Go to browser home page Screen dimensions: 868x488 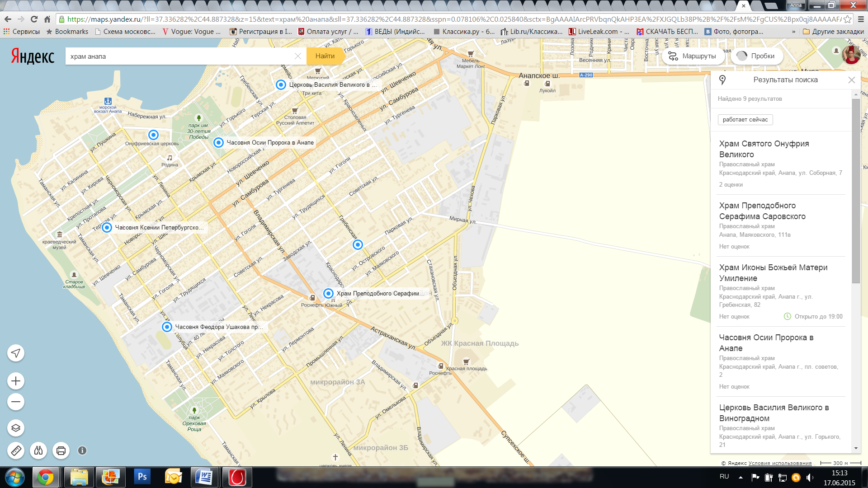pyautogui.click(x=47, y=19)
